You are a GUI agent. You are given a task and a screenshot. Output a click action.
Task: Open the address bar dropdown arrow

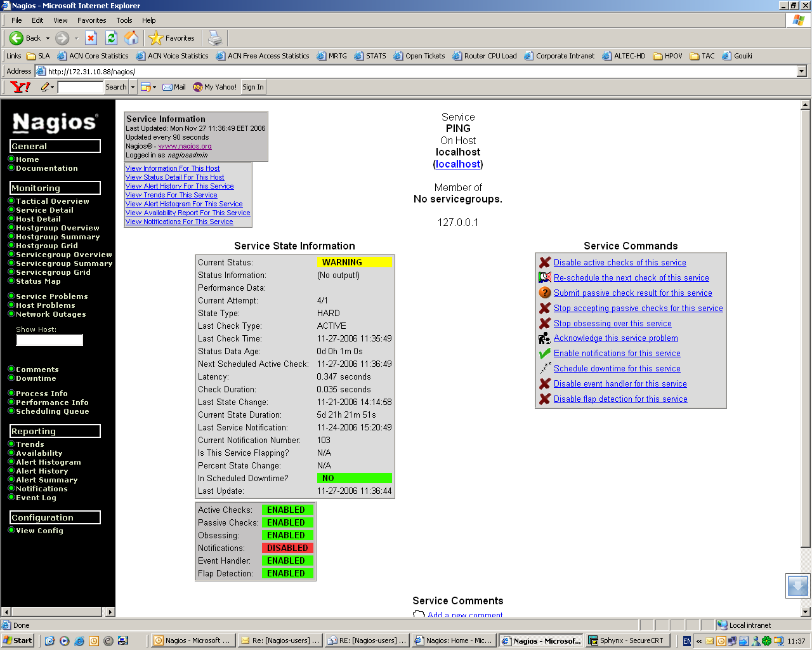tap(802, 71)
